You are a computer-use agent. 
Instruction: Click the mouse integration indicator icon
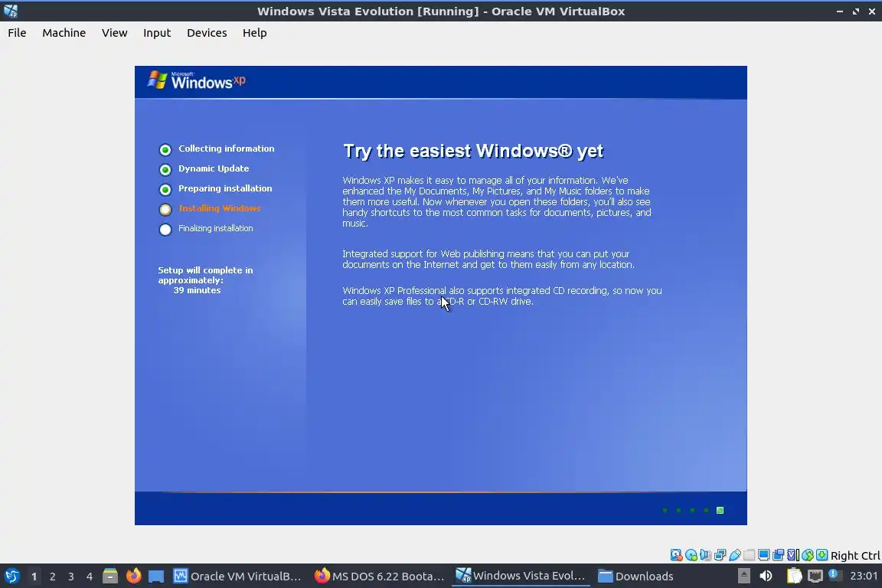808,555
